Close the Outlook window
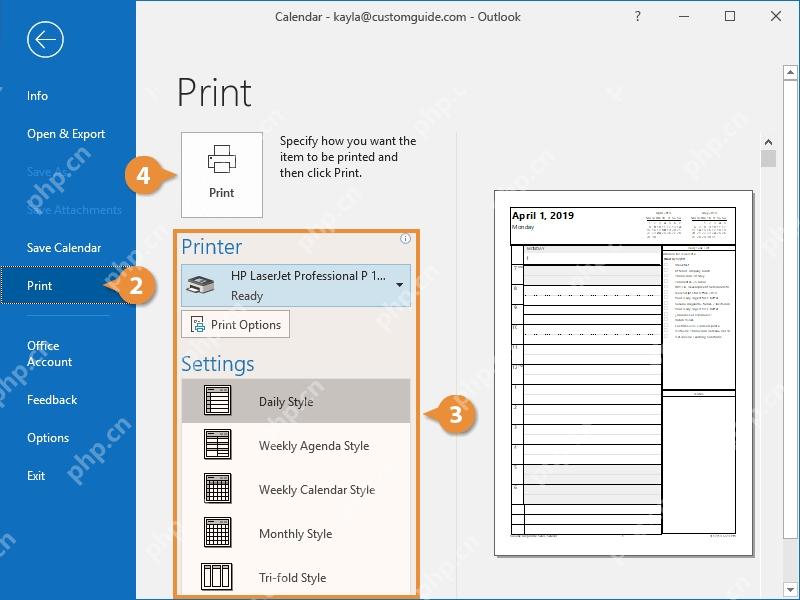Image resolution: width=800 pixels, height=600 pixels. [776, 16]
